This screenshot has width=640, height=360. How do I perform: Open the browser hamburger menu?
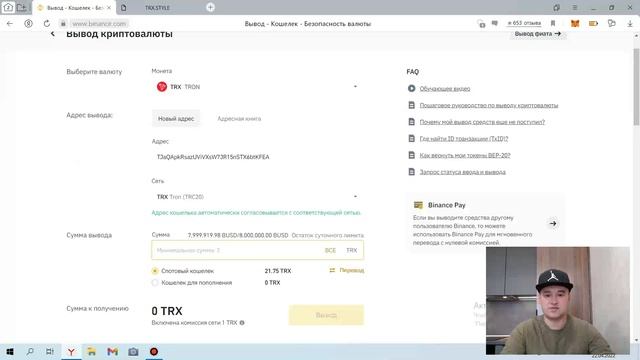pyautogui.click(x=575, y=7)
